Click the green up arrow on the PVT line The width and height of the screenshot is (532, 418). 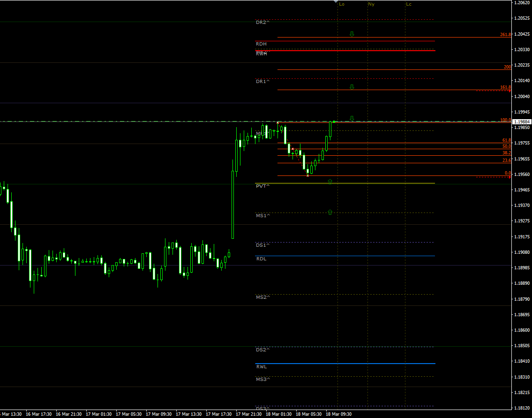pos(330,181)
